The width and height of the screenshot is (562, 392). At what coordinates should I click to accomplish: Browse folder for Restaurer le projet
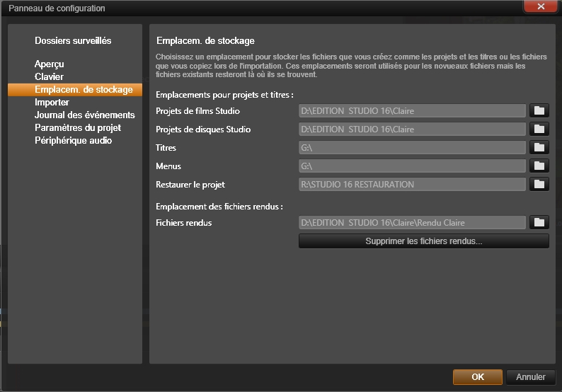click(539, 184)
